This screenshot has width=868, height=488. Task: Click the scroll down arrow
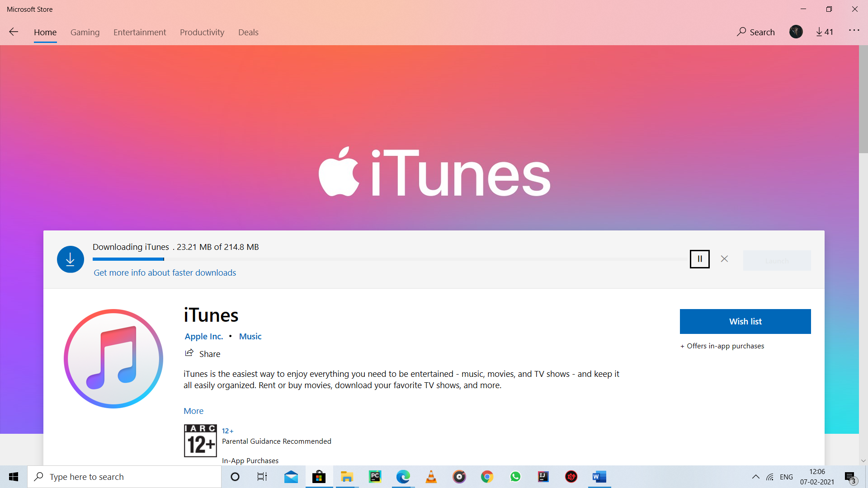click(x=863, y=461)
